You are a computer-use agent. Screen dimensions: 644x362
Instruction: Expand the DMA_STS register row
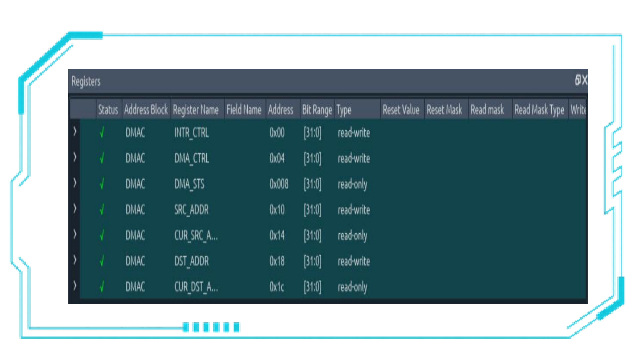[x=75, y=183]
